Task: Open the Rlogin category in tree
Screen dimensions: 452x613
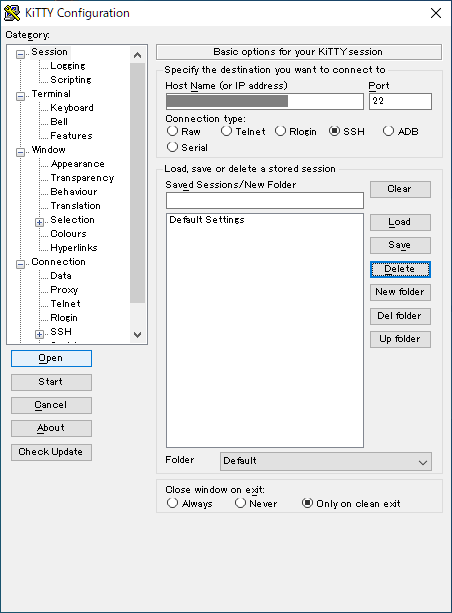Action: [64, 318]
